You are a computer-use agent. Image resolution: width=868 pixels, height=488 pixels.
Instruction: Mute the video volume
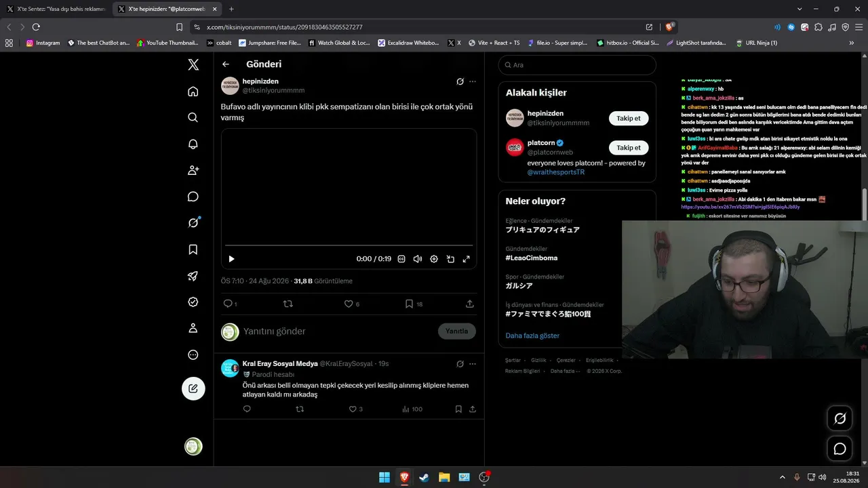[x=418, y=259]
